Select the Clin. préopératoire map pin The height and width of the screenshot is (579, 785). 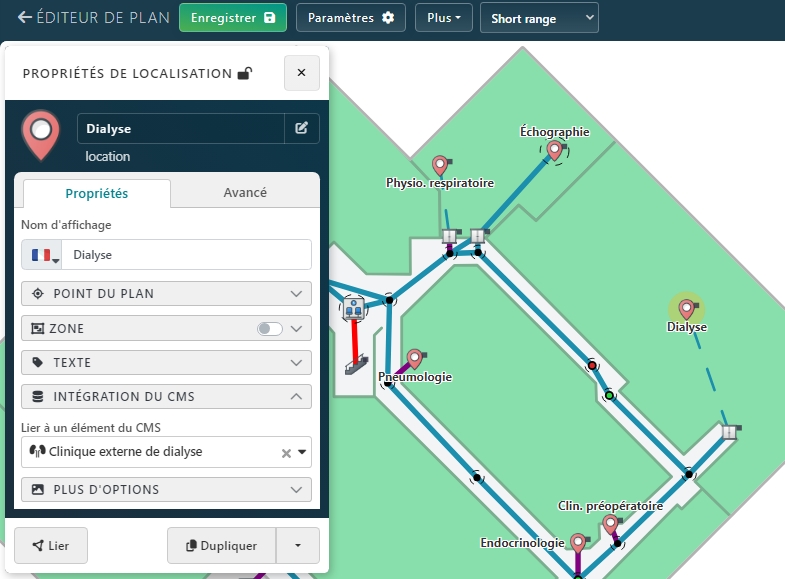pyautogui.click(x=610, y=524)
